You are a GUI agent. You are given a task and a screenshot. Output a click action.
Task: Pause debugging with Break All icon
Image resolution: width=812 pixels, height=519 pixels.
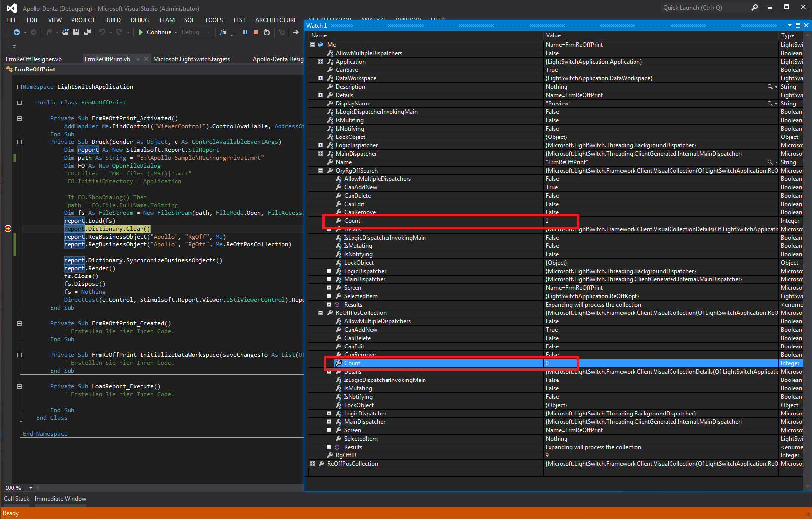(x=245, y=32)
